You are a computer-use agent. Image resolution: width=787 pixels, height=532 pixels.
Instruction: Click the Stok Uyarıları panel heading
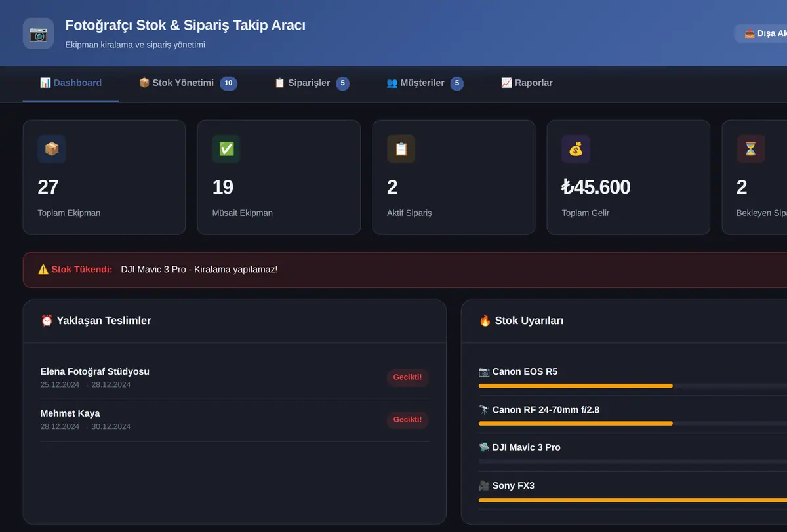pos(521,321)
